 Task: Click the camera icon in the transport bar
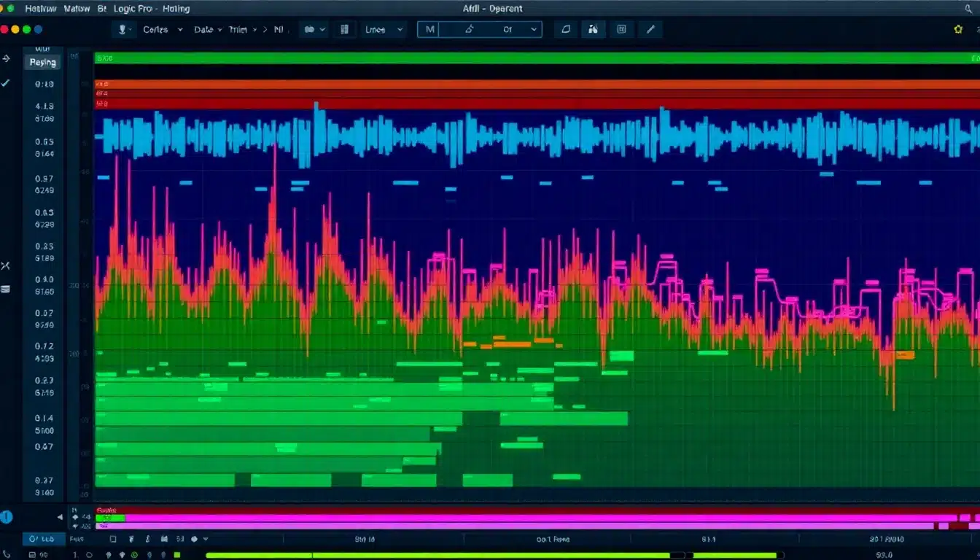(165, 540)
